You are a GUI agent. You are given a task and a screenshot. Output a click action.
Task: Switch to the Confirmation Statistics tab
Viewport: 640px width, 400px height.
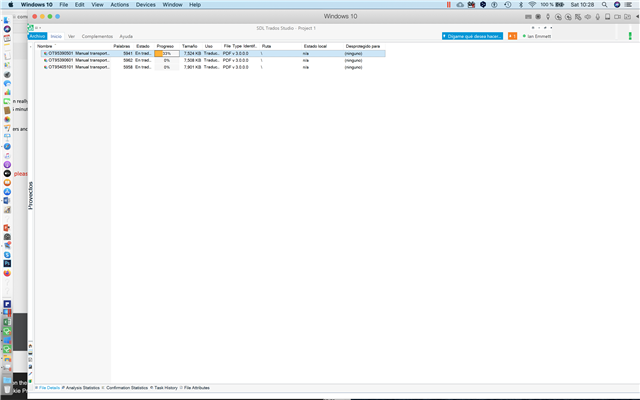click(x=127, y=388)
